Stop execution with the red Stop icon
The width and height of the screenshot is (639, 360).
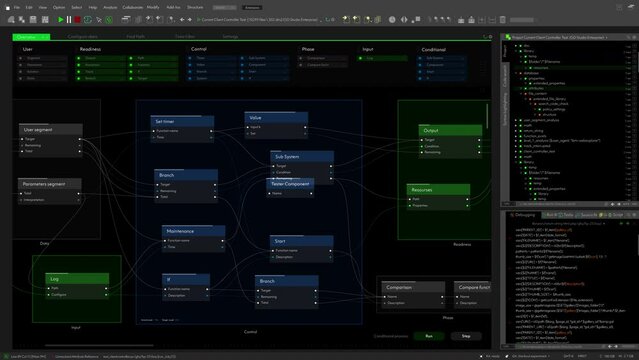coord(77,19)
